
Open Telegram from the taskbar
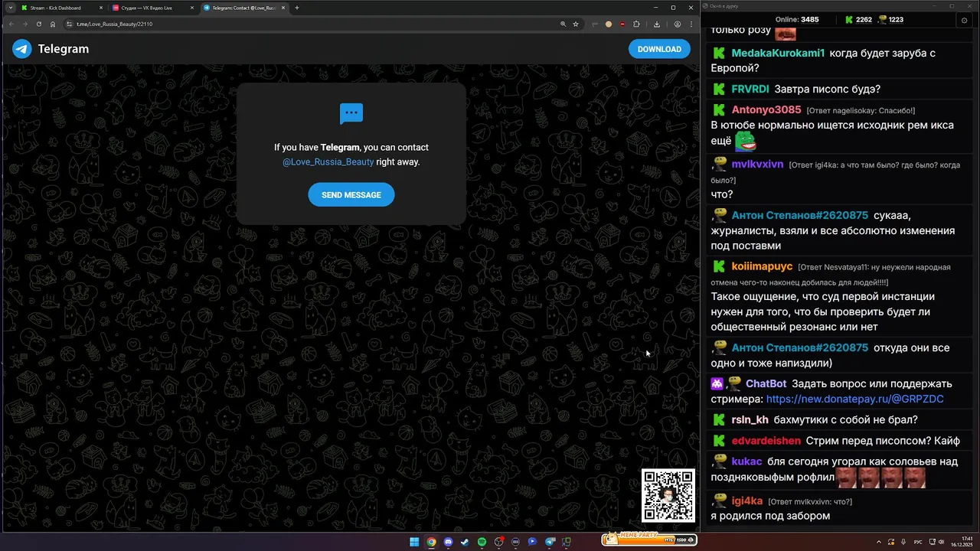pyautogui.click(x=550, y=542)
